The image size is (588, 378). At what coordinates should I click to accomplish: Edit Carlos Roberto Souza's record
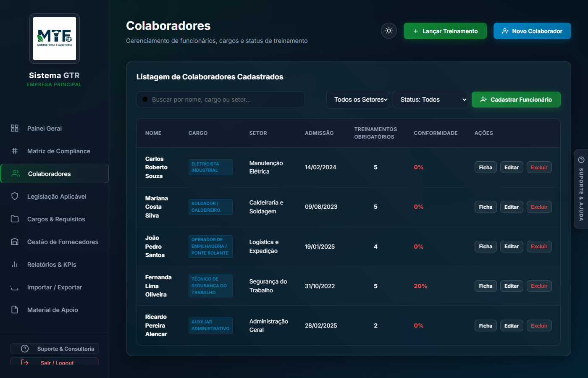pos(512,167)
